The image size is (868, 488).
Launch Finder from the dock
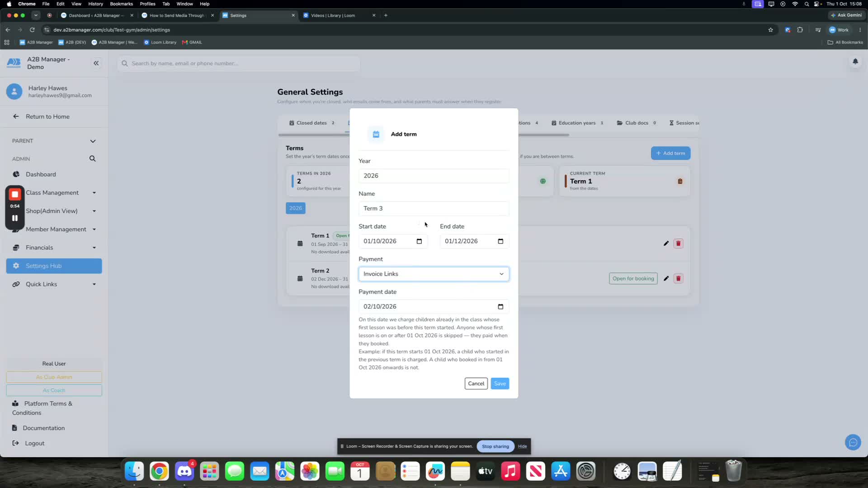[134, 471]
